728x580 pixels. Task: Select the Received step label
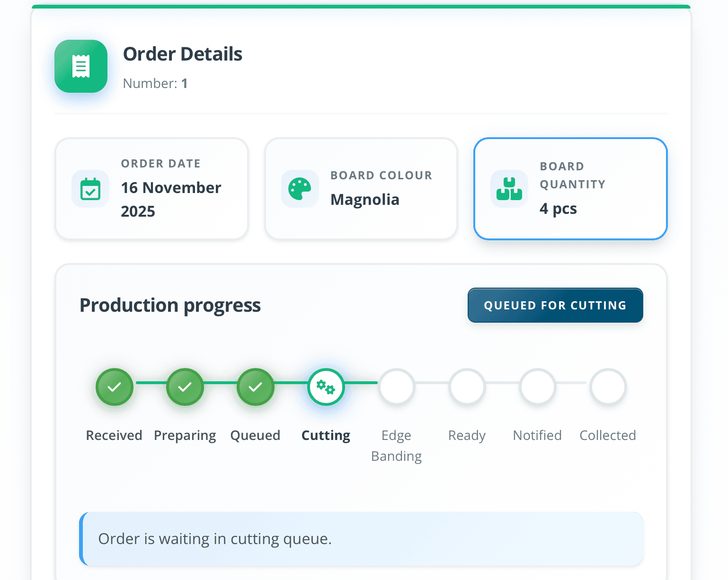pyautogui.click(x=114, y=435)
